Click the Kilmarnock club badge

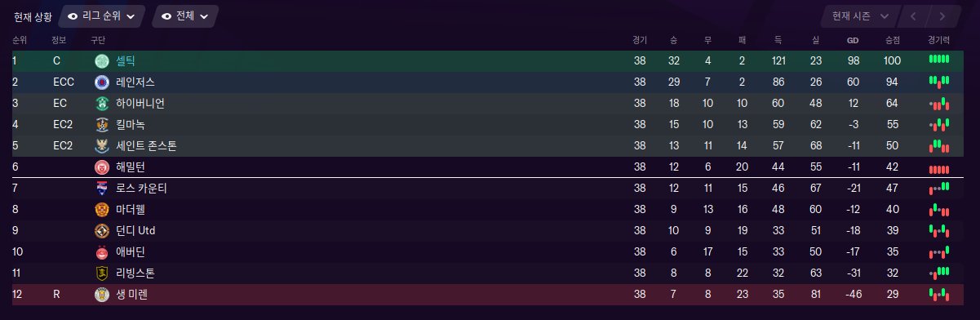101,125
